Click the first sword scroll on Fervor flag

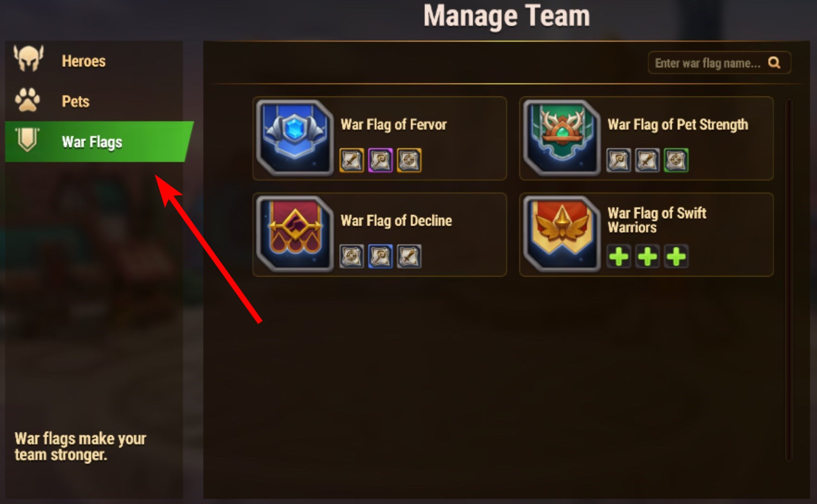pyautogui.click(x=352, y=161)
